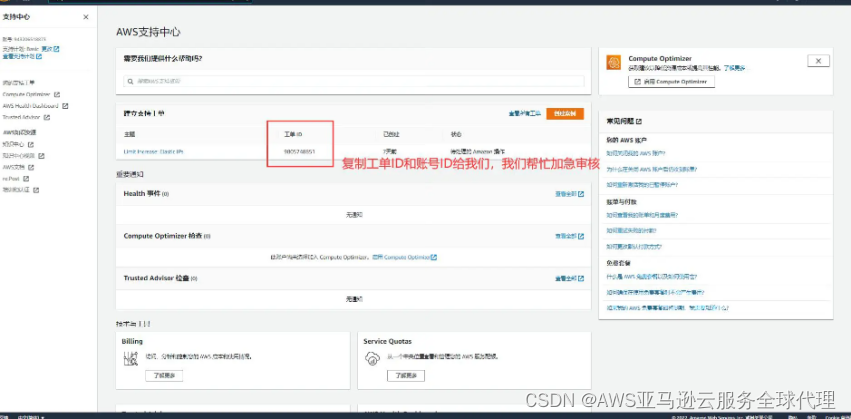Click the Billing card icon
The image size is (851, 419).
tap(130, 359)
